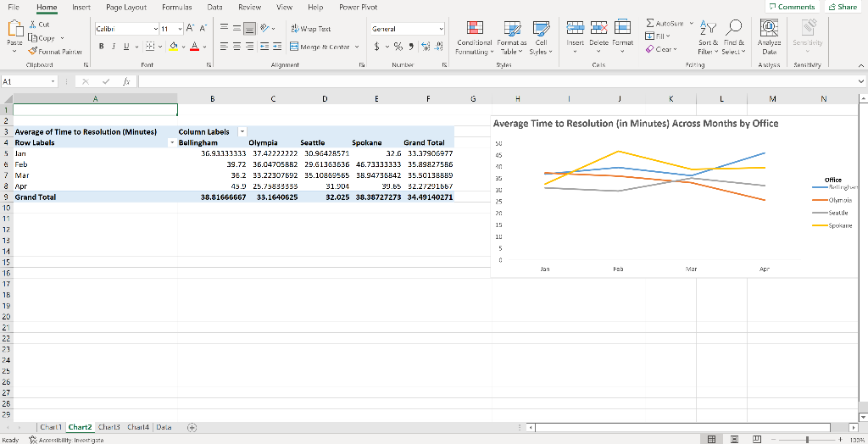Switch to the Formulas ribbon tab
This screenshot has height=444, width=868.
[x=177, y=7]
